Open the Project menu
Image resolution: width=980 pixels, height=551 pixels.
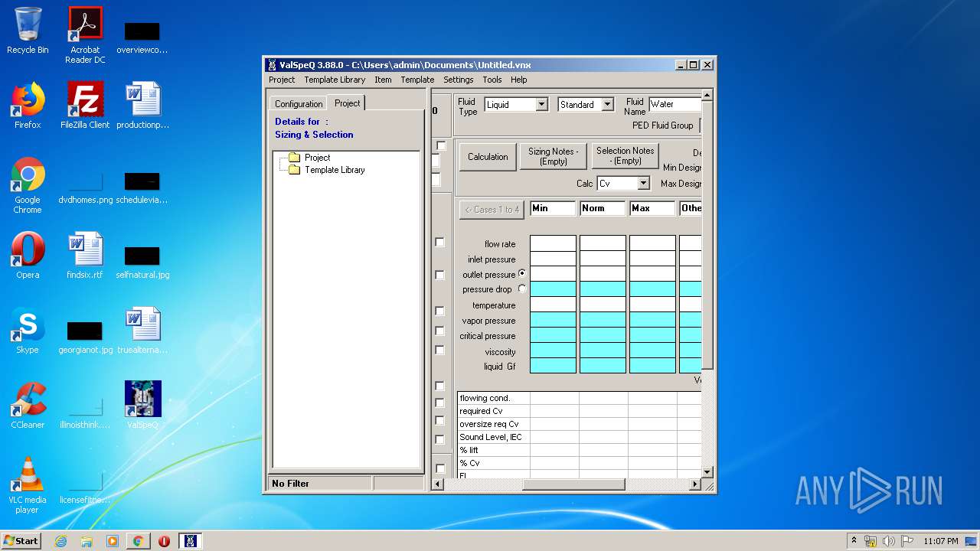click(x=282, y=80)
